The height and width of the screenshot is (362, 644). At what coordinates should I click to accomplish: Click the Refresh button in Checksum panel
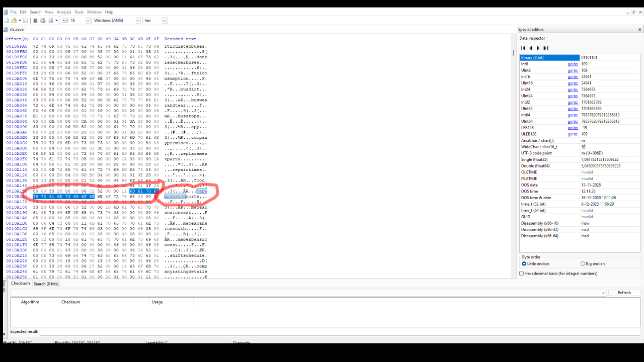pos(624,293)
